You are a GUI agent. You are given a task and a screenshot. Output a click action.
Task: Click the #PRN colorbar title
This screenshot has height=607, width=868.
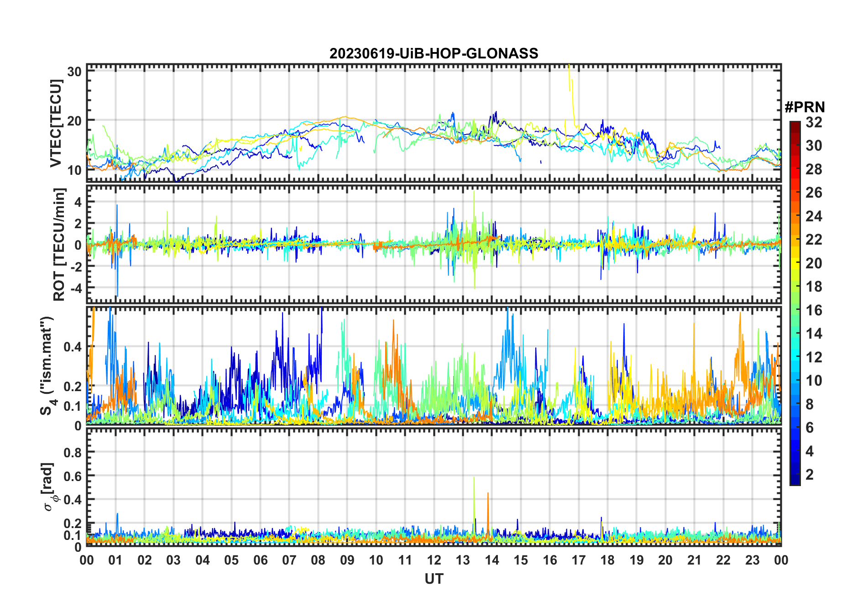click(805, 107)
